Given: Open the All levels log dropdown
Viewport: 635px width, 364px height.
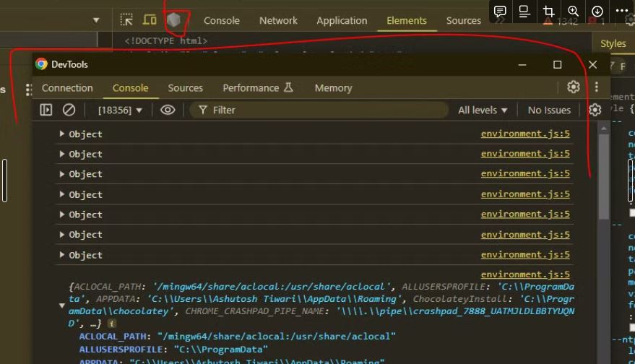Looking at the screenshot, I should (x=483, y=110).
